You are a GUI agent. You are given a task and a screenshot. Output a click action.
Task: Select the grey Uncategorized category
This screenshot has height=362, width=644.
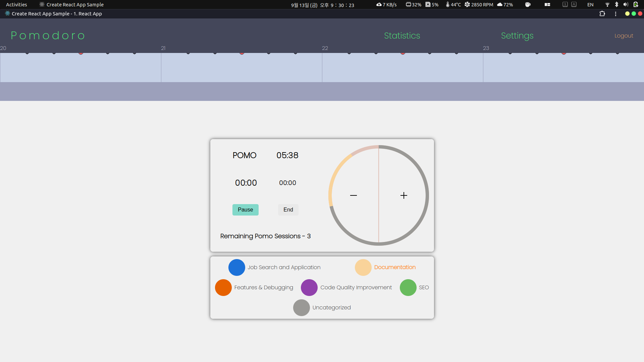pyautogui.click(x=302, y=308)
